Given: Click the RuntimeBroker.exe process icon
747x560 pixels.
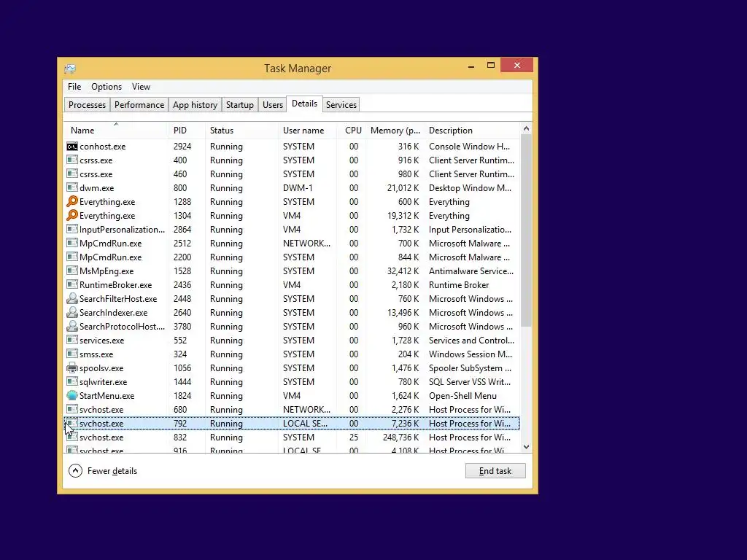Looking at the screenshot, I should coord(72,284).
